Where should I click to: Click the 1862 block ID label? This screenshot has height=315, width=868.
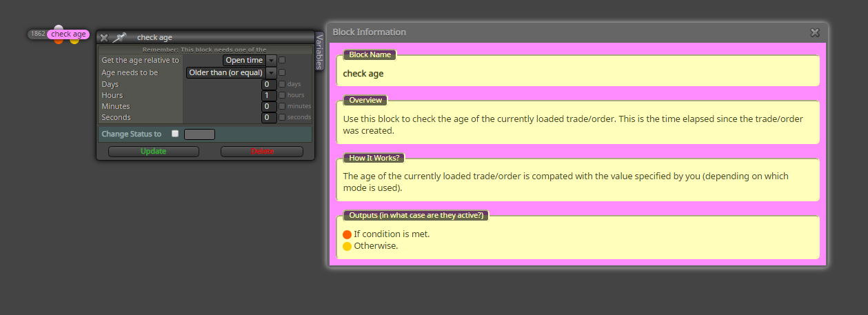(x=38, y=34)
